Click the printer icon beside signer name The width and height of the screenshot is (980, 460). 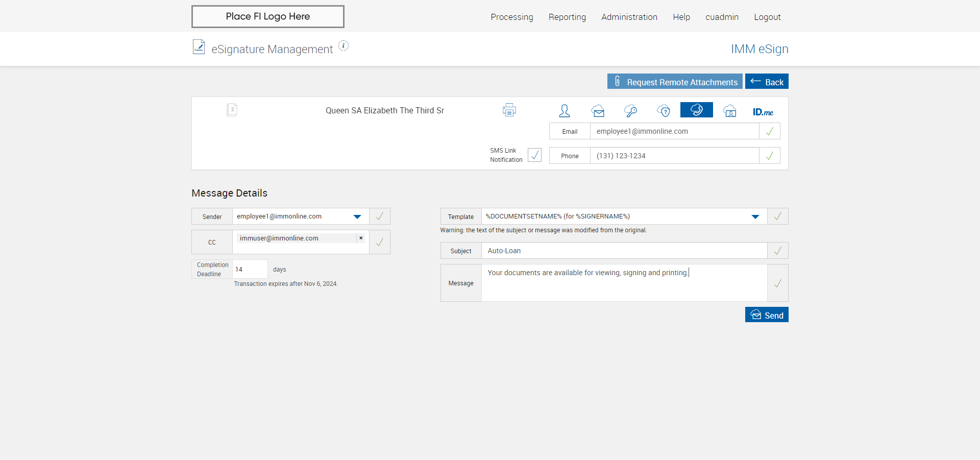point(509,110)
